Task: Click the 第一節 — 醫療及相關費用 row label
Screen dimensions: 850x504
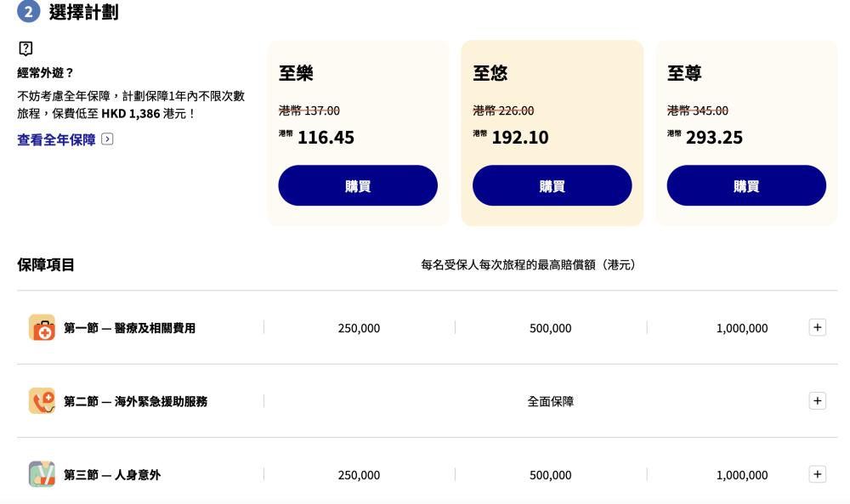Action: pyautogui.click(x=129, y=328)
